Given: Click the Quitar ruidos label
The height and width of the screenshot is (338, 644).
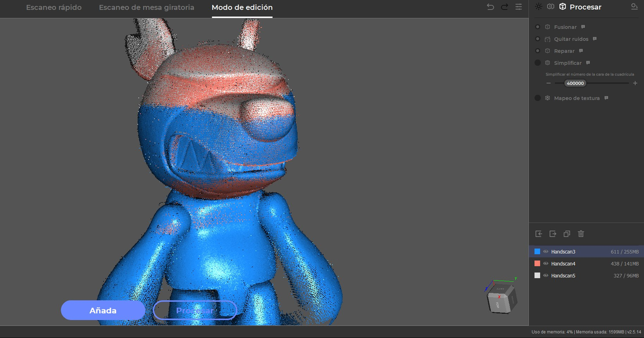Looking at the screenshot, I should [x=571, y=39].
